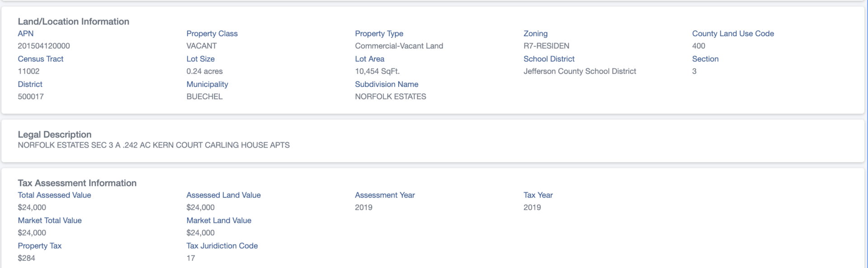
Task: Select the NORFOLK ESTATES subdivision name value
Action: pyautogui.click(x=391, y=96)
